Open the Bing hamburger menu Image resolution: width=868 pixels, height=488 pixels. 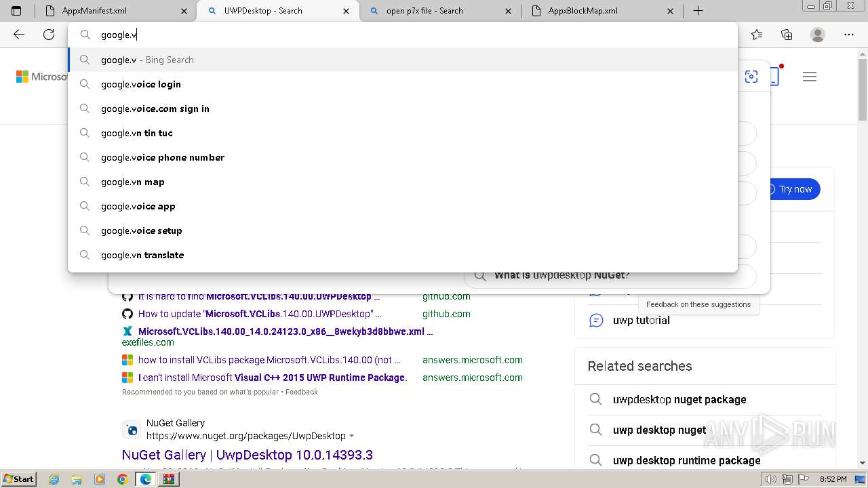tap(810, 77)
